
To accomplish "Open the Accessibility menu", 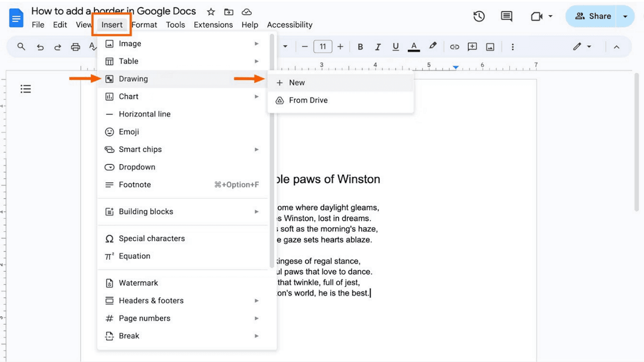I will click(x=289, y=25).
